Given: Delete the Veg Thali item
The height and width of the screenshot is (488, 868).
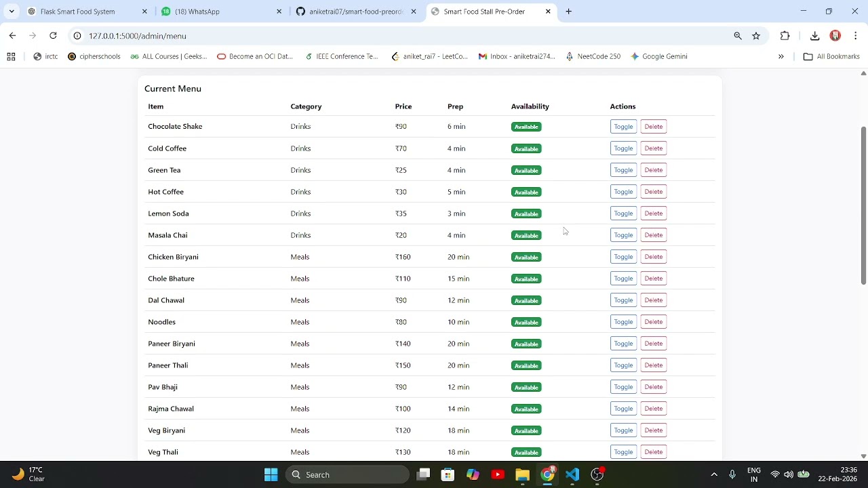Looking at the screenshot, I should click(654, 452).
